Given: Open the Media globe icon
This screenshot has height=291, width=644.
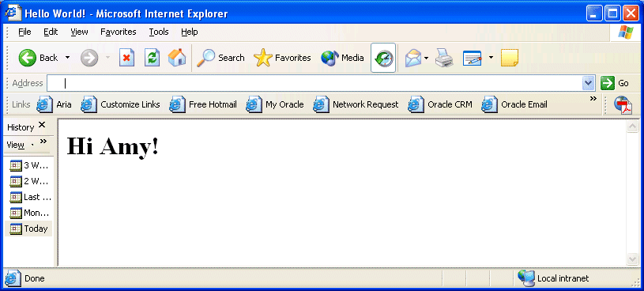Looking at the screenshot, I should point(330,58).
